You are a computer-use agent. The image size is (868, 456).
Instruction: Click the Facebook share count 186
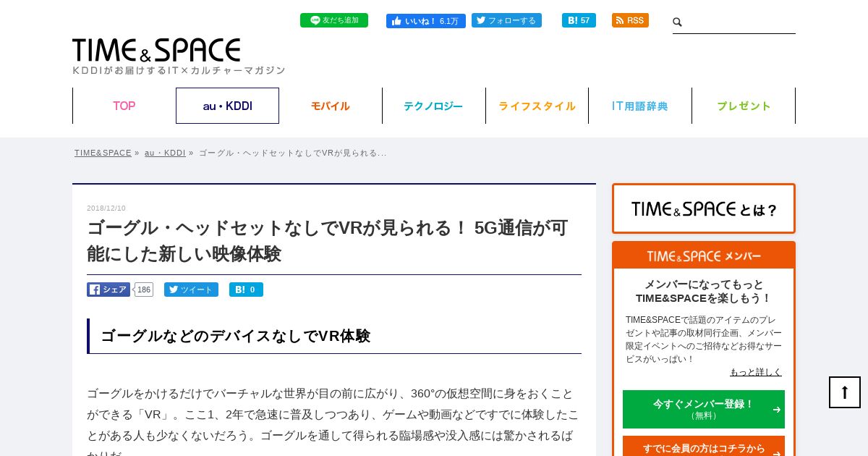point(144,290)
